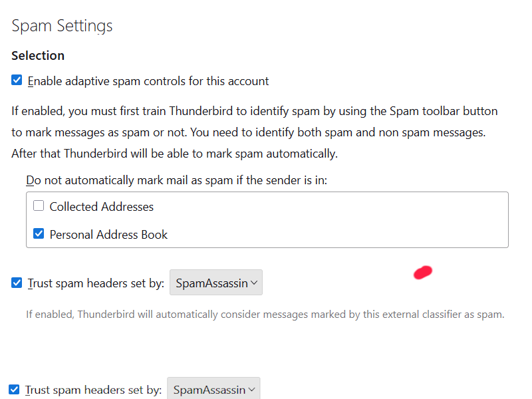Click the Spam Settings heading
532x399 pixels.
tap(62, 26)
